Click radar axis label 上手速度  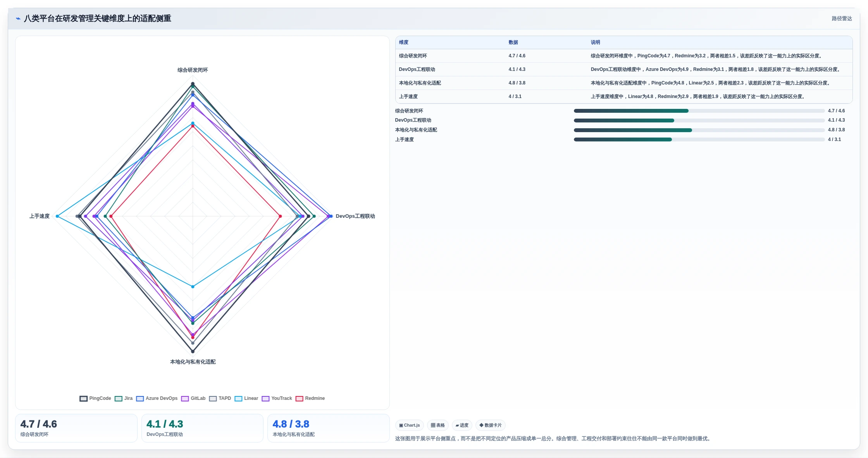40,216
